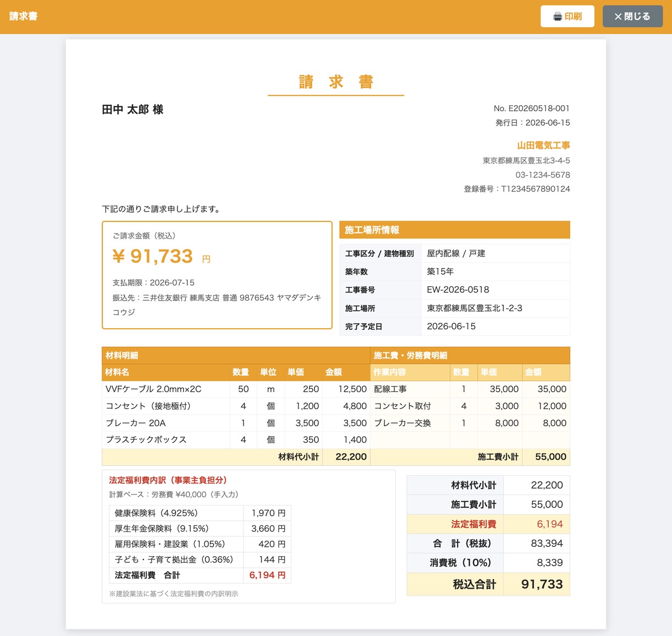
Task: Click phone number 03-1234-5678
Action: pyautogui.click(x=543, y=175)
